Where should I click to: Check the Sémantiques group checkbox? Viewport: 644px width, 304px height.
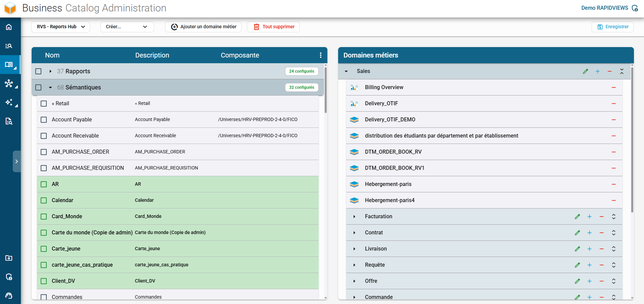click(38, 87)
